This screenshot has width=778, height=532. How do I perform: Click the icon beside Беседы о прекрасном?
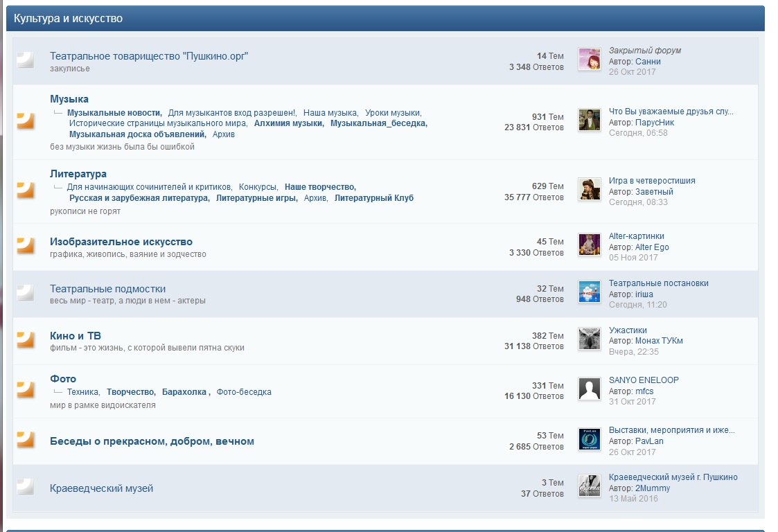26,438
